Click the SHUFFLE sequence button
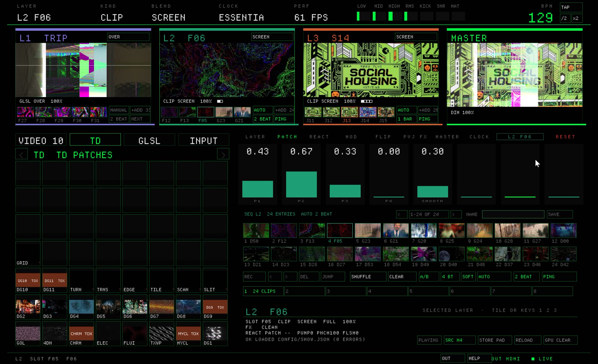Viewport: 598px width, 364px height. pyautogui.click(x=368, y=277)
